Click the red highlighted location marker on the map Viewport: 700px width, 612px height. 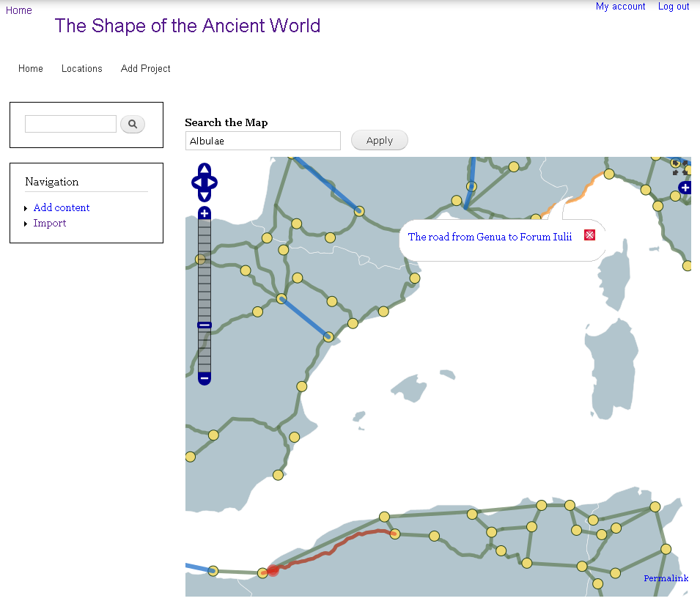point(273,570)
